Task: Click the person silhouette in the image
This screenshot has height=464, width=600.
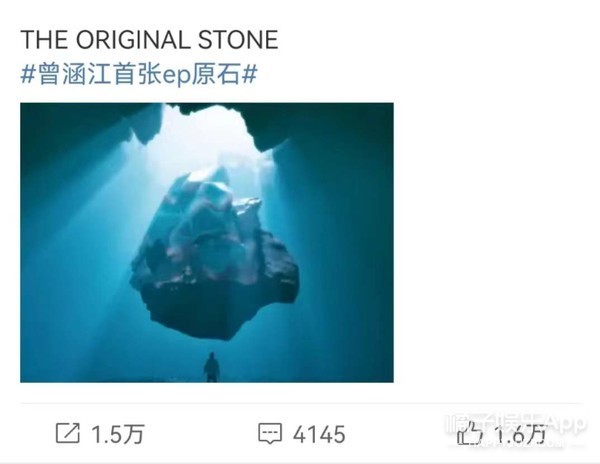Action: coord(211,367)
